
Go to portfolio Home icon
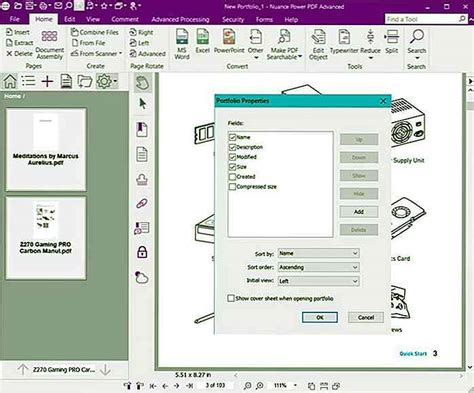10,81
